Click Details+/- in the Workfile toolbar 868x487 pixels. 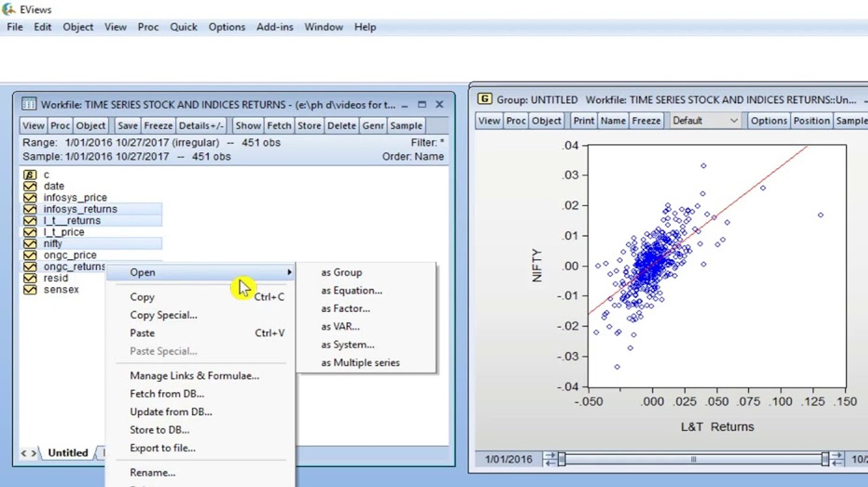pyautogui.click(x=201, y=125)
